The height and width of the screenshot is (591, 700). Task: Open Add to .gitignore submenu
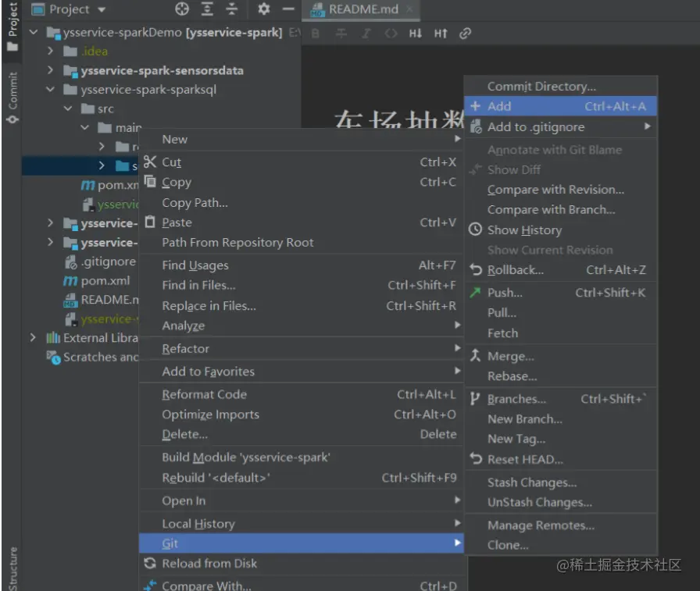tap(561, 127)
